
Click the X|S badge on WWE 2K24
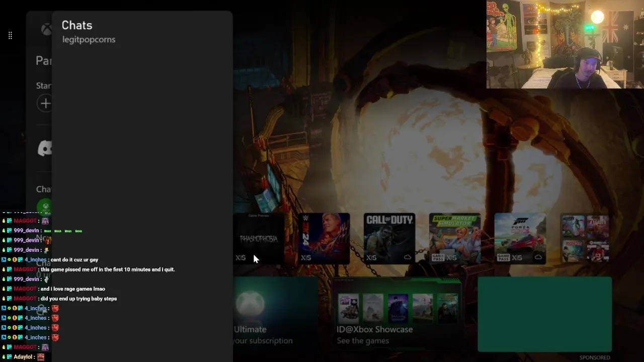coord(306,258)
